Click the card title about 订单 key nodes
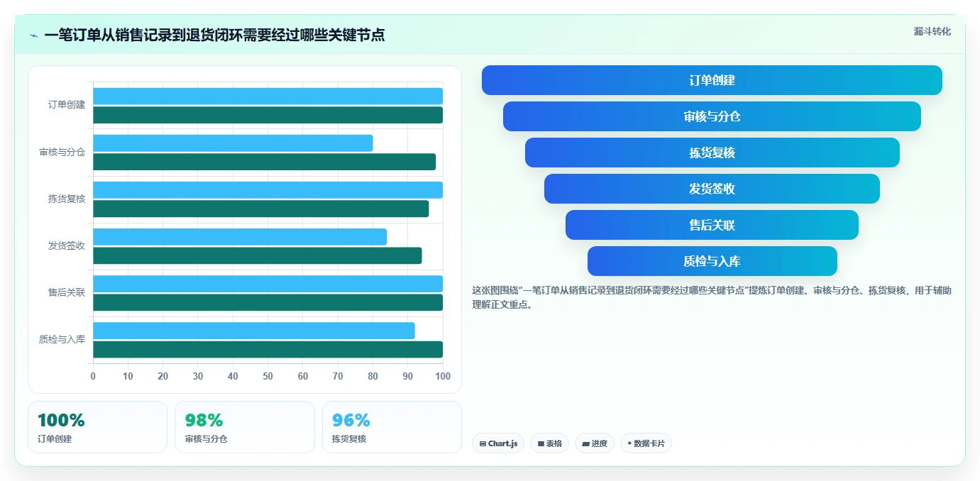The image size is (980, 481). [214, 35]
